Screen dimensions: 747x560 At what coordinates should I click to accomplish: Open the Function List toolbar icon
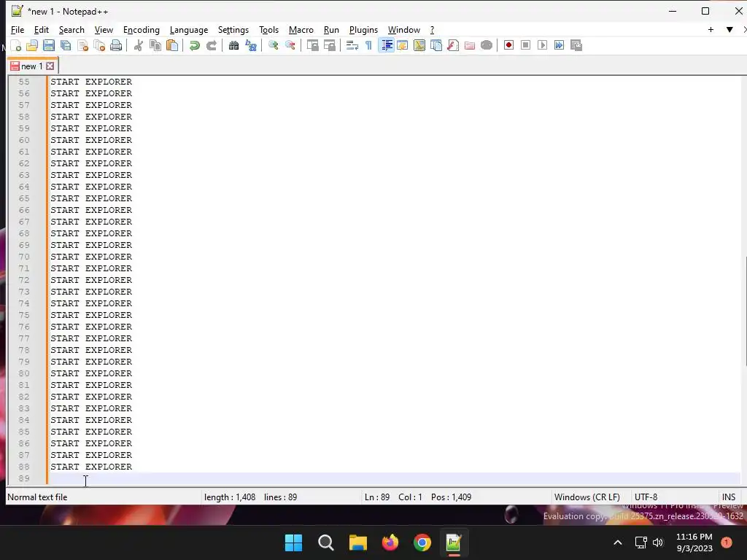[453, 45]
